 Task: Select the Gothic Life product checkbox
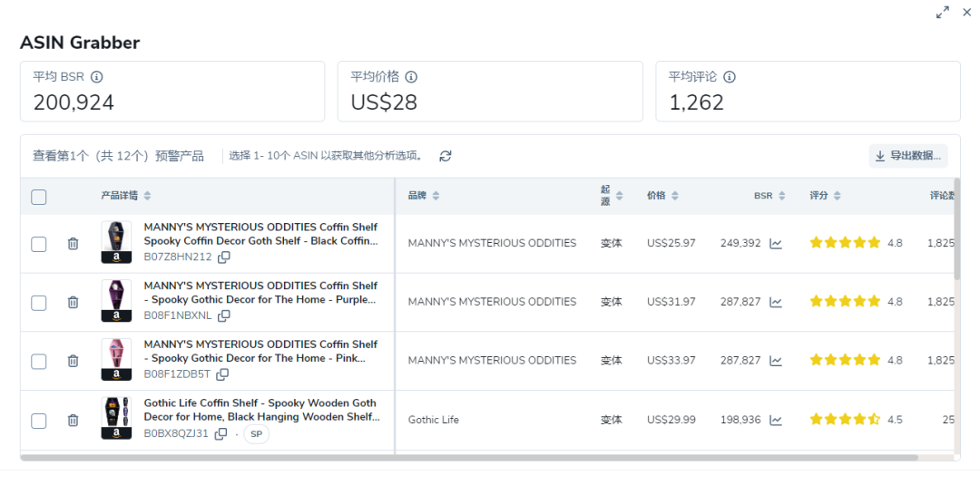pyautogui.click(x=39, y=421)
